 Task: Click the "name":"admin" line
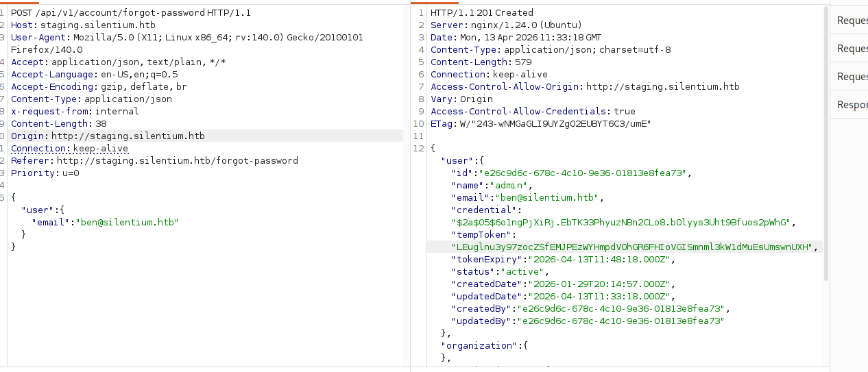click(x=492, y=186)
